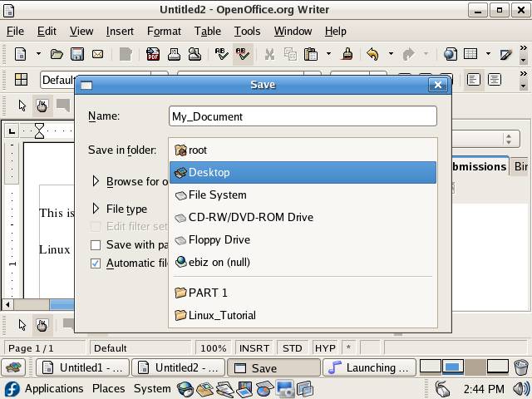The height and width of the screenshot is (399, 532).
Task: Expand the File type section
Action: click(x=96, y=209)
